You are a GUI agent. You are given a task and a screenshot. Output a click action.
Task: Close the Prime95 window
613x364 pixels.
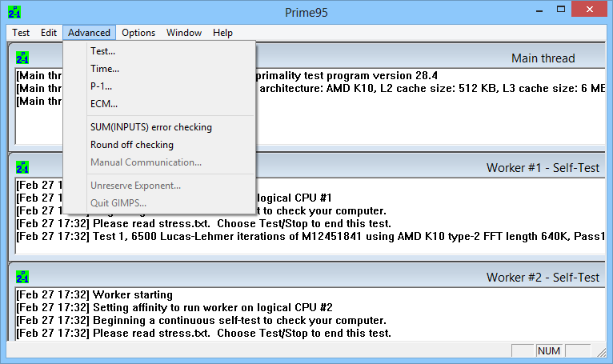(590, 10)
